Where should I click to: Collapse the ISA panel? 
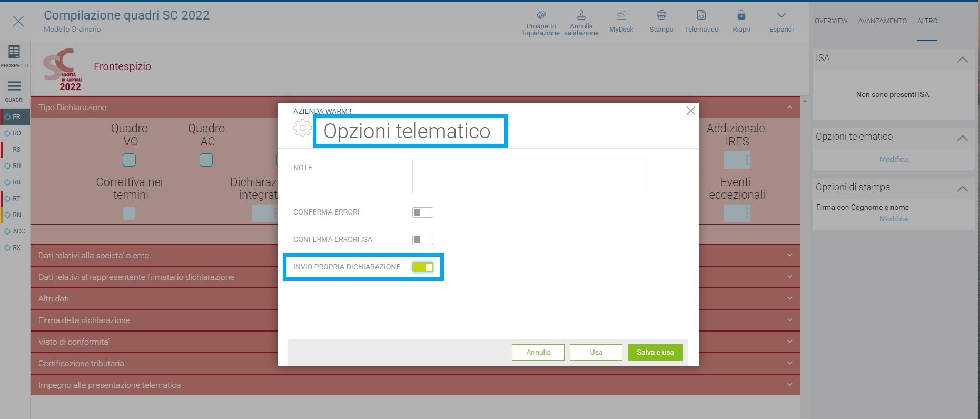coord(962,60)
